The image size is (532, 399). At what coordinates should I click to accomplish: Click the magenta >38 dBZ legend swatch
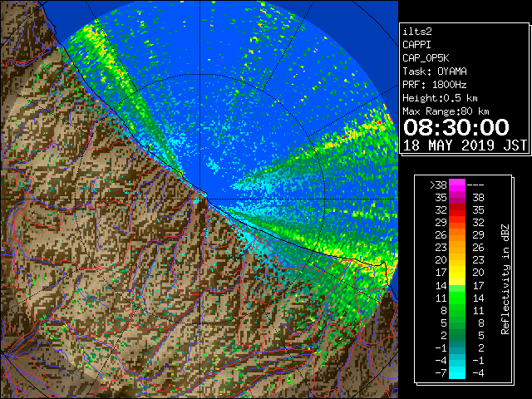click(x=457, y=185)
